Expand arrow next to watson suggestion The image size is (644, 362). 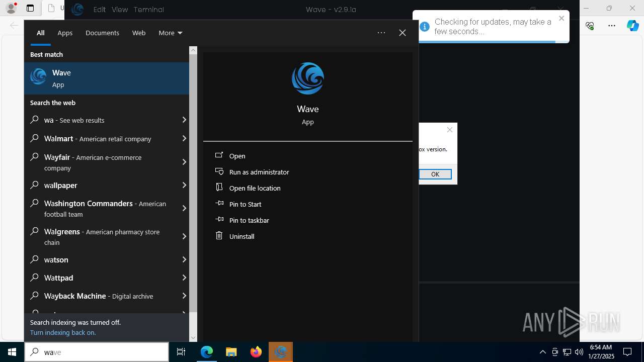[184, 259]
